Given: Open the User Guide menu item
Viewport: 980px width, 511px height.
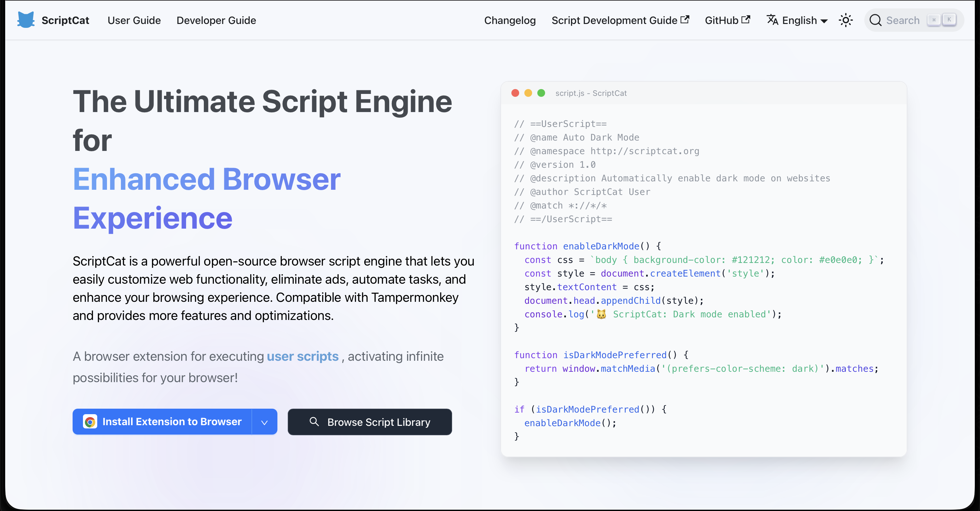Looking at the screenshot, I should tap(134, 20).
